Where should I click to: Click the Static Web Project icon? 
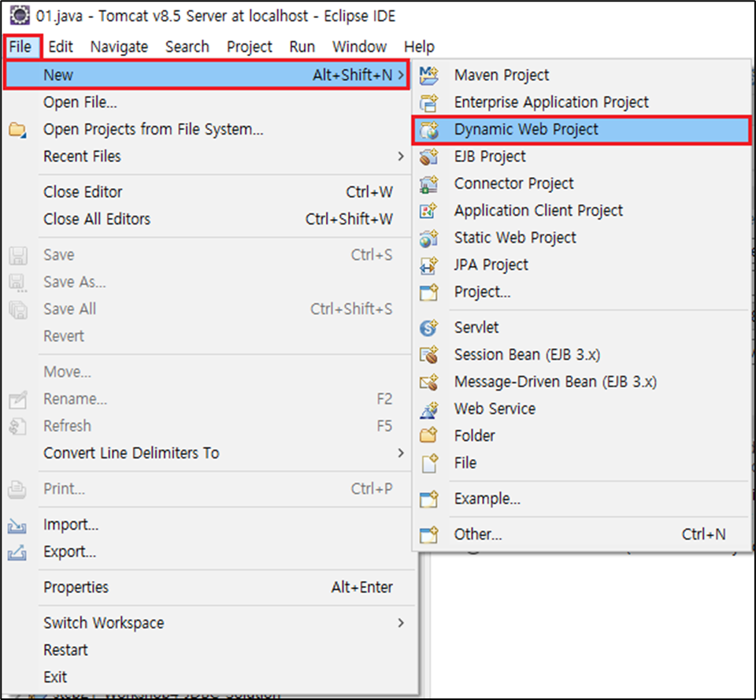click(428, 238)
